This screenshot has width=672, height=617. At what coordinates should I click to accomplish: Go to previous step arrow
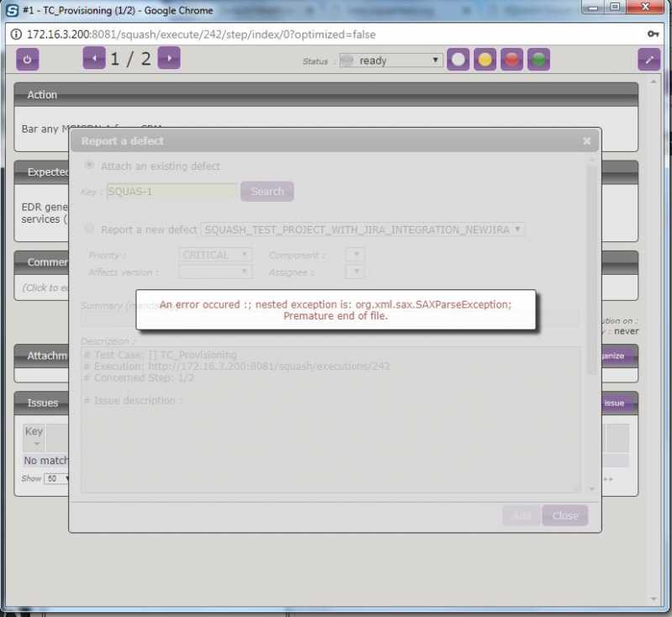click(x=94, y=58)
